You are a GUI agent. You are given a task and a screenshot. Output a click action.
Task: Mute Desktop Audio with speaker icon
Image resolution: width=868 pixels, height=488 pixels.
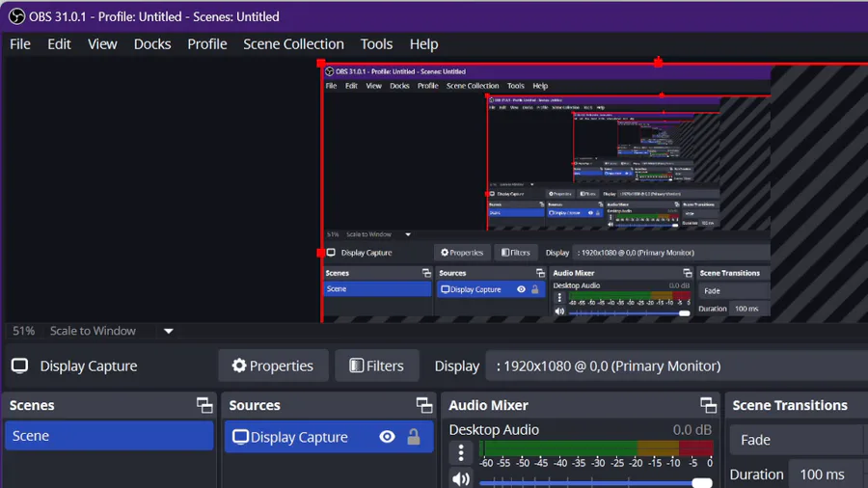pos(461,478)
